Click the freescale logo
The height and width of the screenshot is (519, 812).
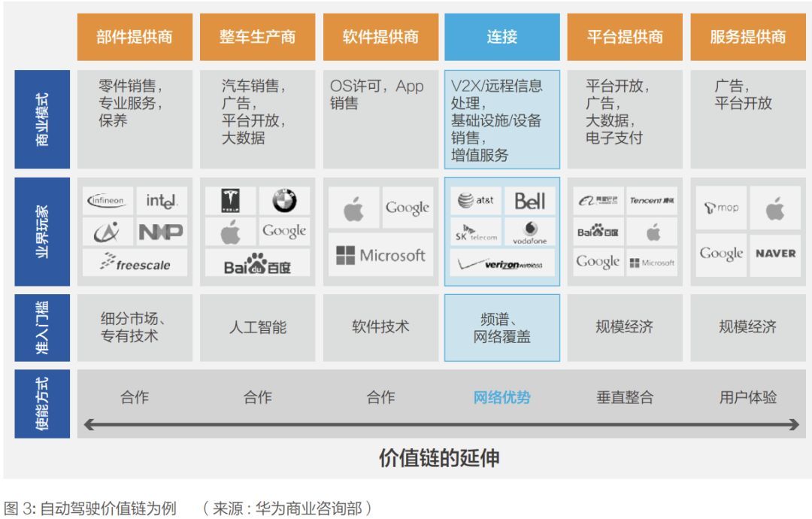coord(135,263)
